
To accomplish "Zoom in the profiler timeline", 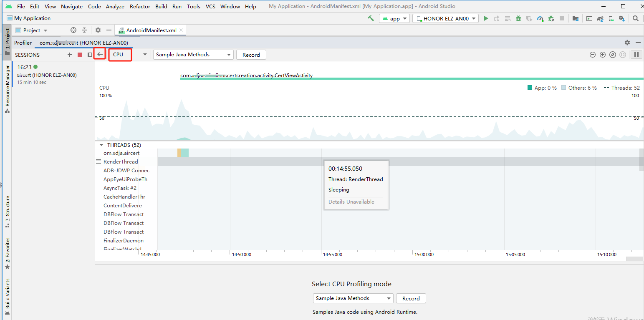I will pyautogui.click(x=603, y=55).
